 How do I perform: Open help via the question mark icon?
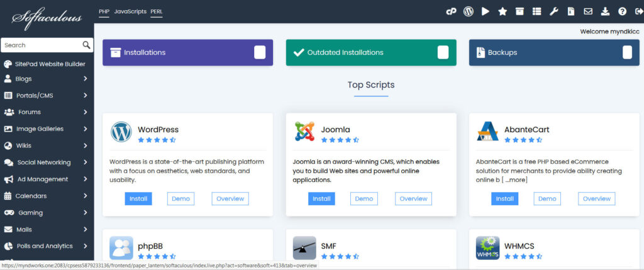click(622, 11)
